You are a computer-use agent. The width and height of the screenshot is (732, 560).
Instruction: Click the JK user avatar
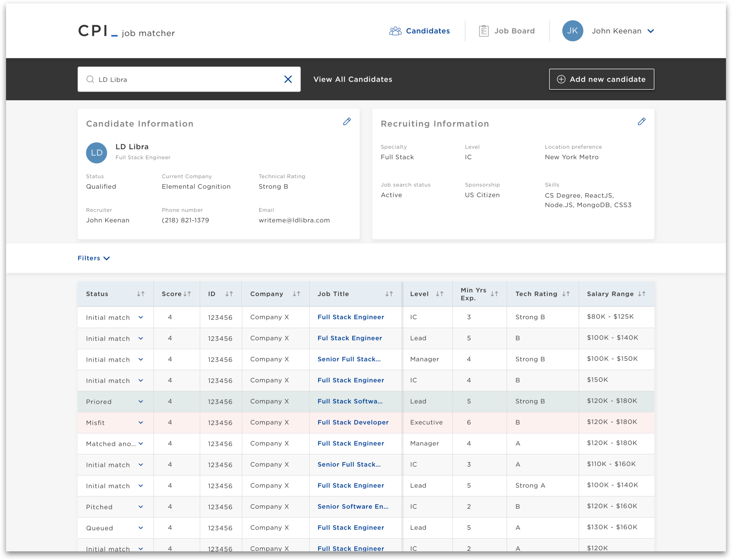[572, 31]
